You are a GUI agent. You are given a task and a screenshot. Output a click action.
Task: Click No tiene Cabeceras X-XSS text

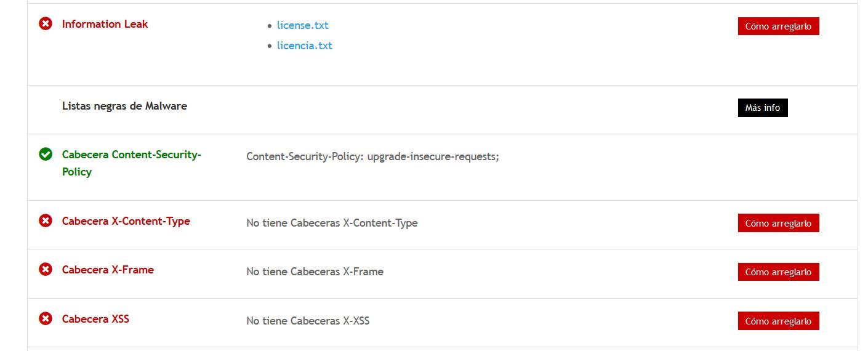(308, 321)
